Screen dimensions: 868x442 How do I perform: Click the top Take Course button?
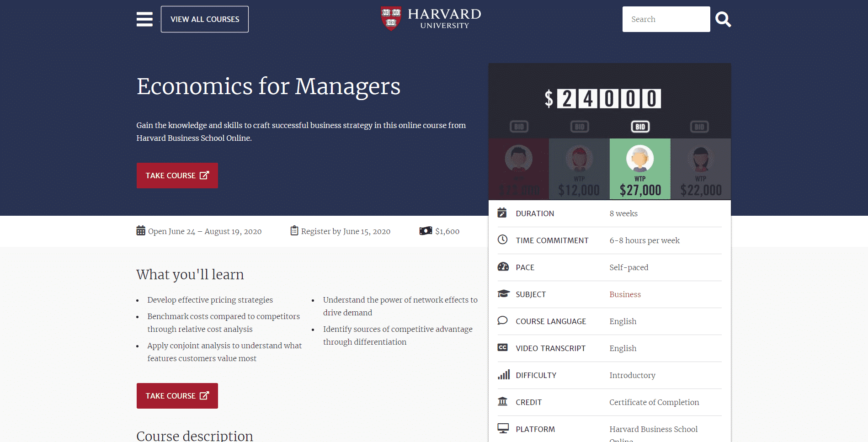pos(177,176)
